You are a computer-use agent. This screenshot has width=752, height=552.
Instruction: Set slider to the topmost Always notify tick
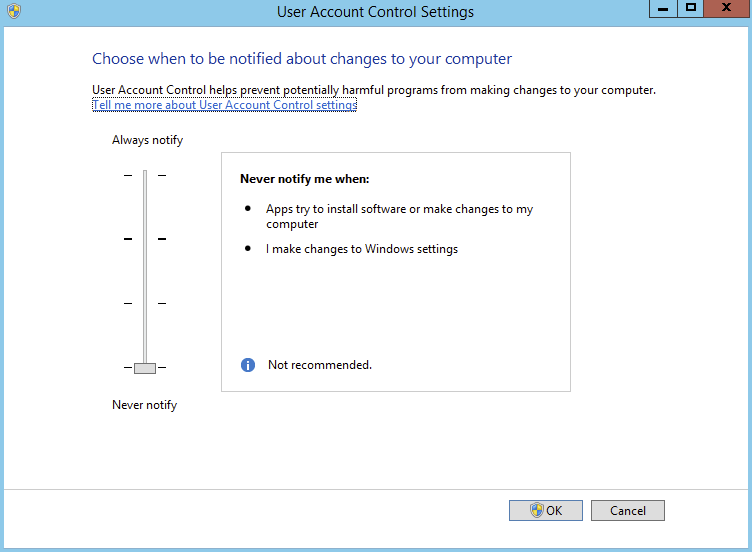coord(145,175)
